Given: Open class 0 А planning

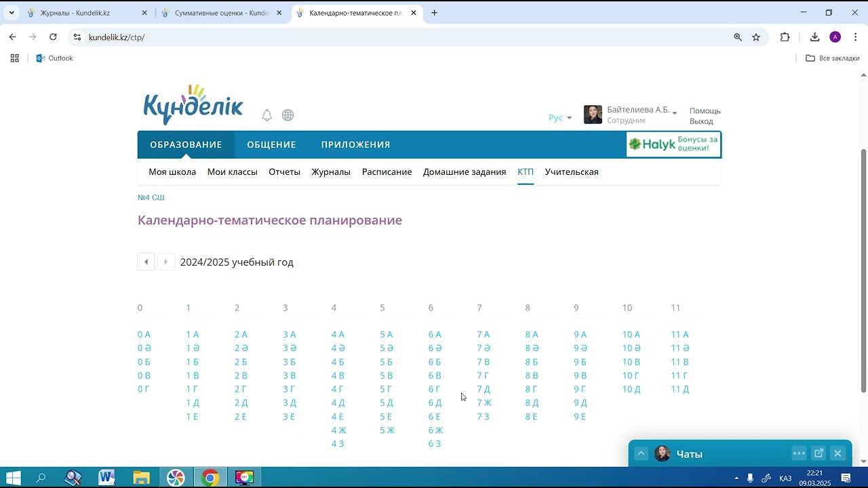Looking at the screenshot, I should click(x=144, y=334).
